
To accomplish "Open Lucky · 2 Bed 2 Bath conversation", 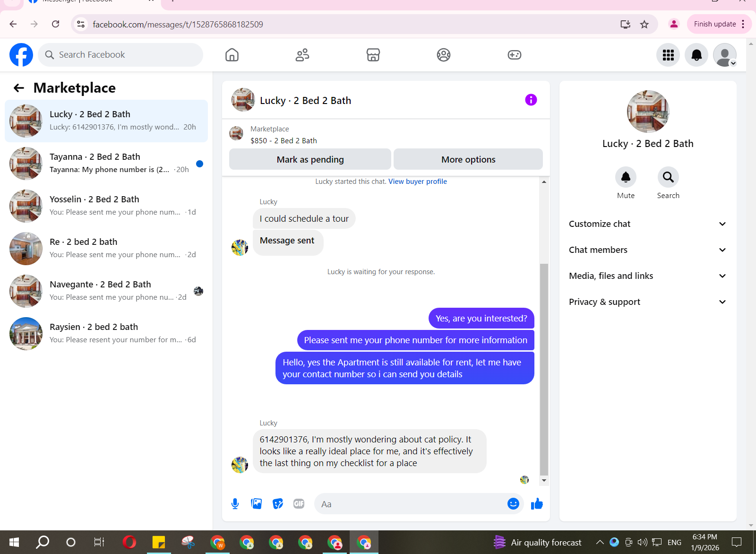I will point(106,121).
